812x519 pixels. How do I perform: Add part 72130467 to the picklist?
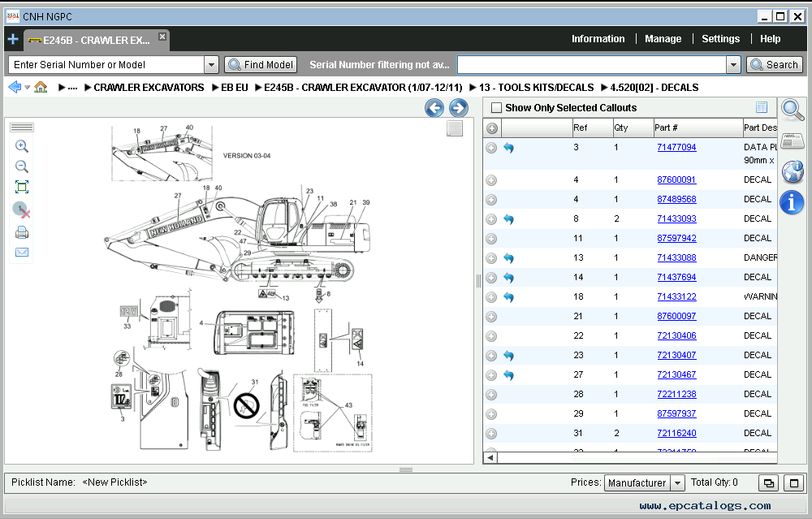491,375
